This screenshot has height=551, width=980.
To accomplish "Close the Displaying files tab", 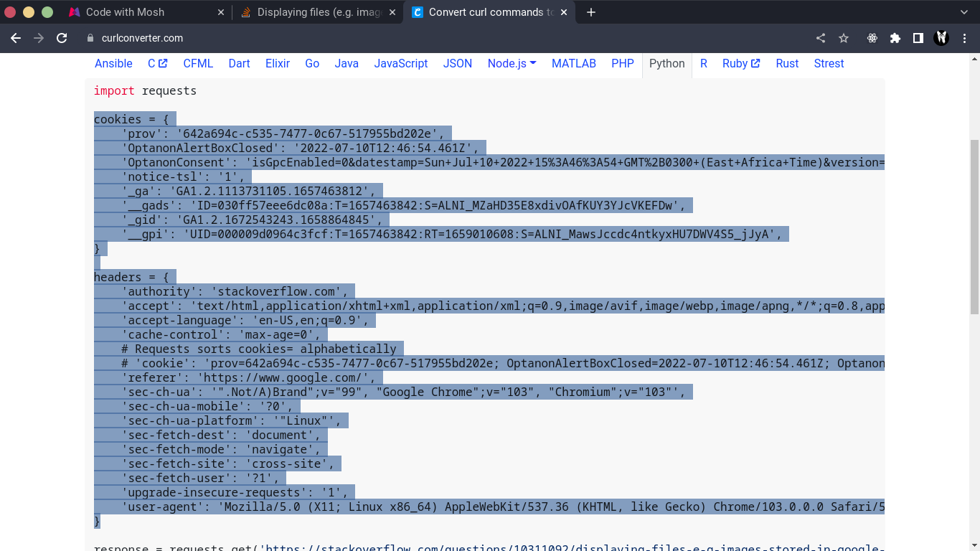I will tap(392, 12).
